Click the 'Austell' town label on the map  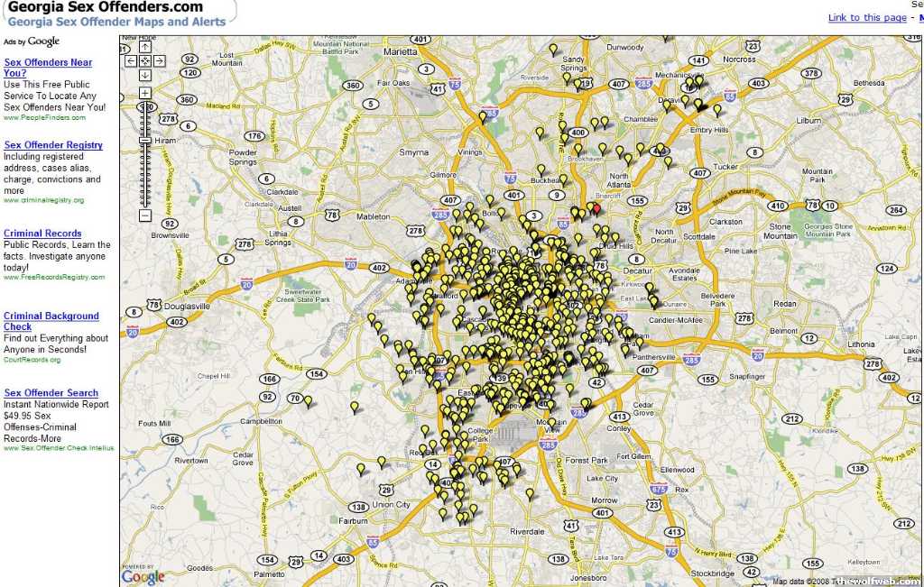[x=290, y=207]
